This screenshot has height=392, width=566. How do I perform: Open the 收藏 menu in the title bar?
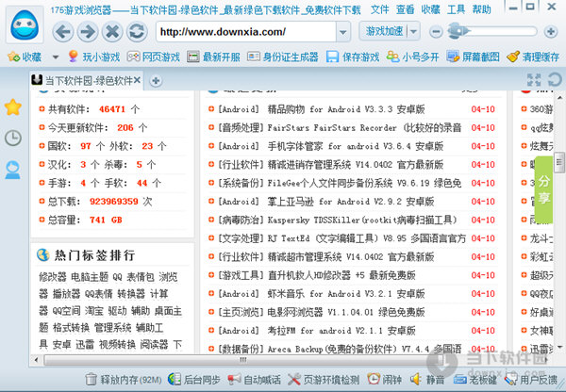point(430,9)
